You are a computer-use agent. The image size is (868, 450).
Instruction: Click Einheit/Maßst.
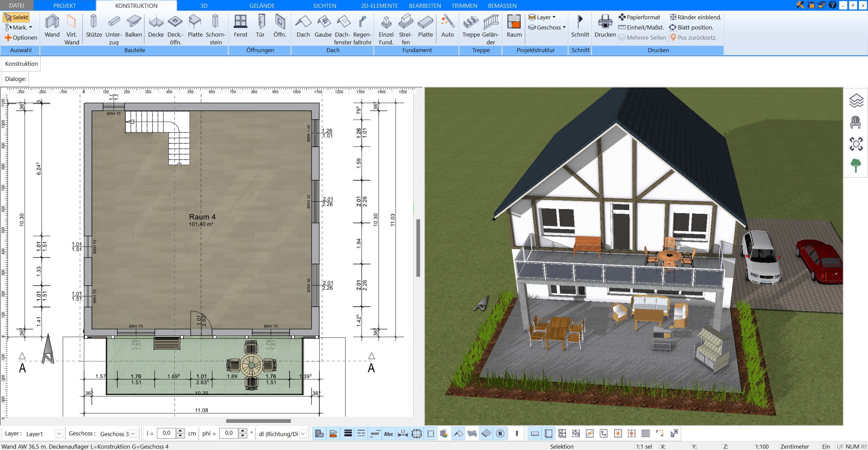tap(641, 27)
